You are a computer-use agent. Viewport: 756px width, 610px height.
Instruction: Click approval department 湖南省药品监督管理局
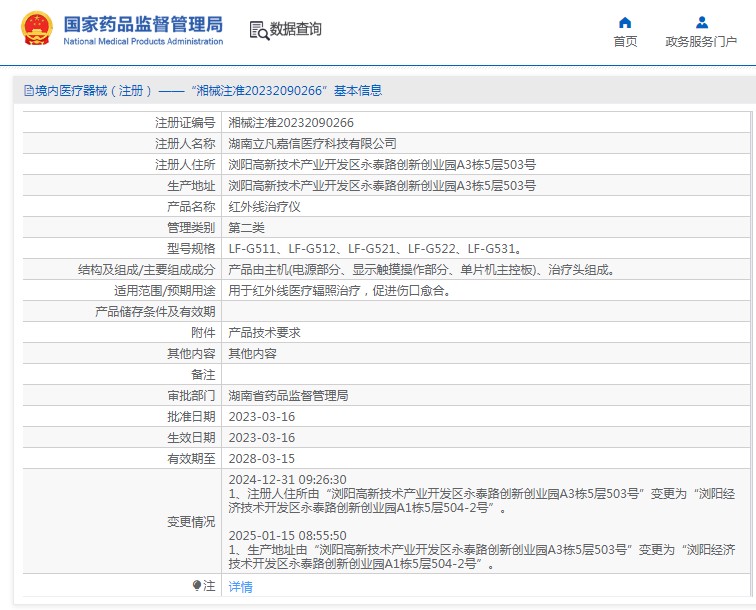coord(288,395)
